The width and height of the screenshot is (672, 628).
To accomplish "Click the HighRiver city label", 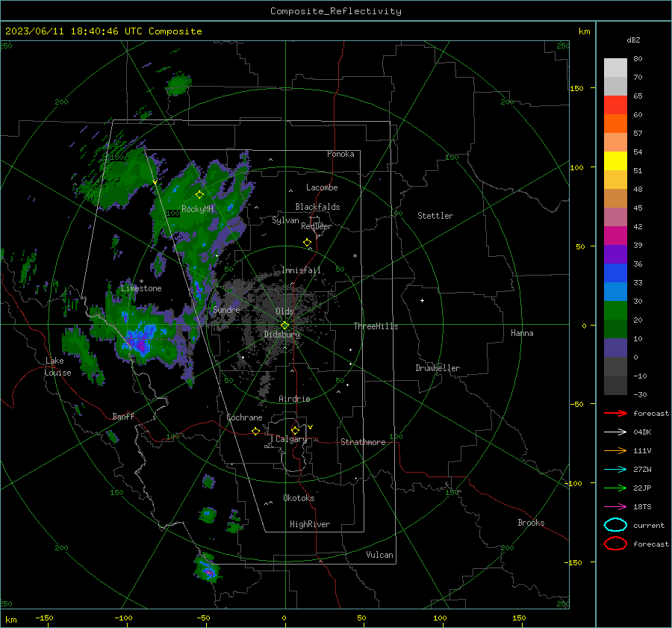I will pos(310,524).
